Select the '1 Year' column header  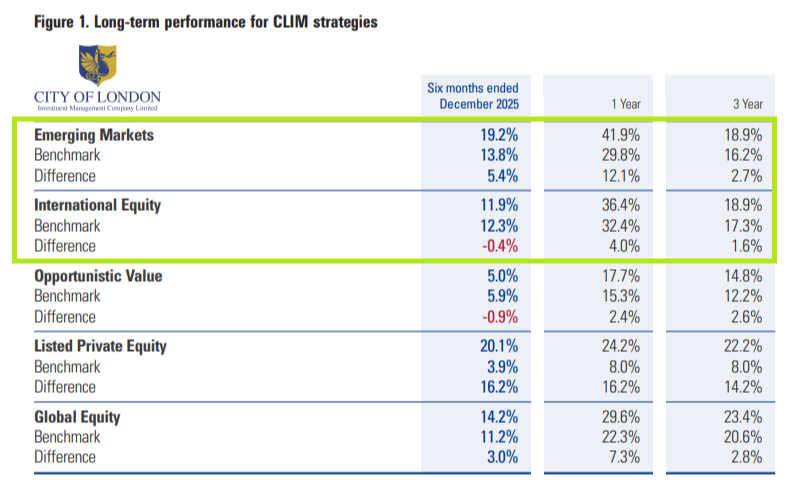pyautogui.click(x=626, y=104)
